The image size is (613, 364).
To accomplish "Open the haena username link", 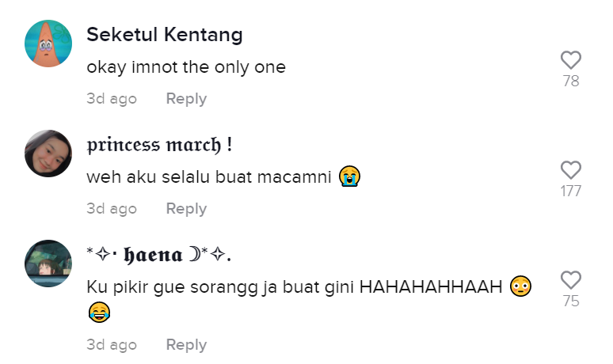I will pyautogui.click(x=158, y=255).
